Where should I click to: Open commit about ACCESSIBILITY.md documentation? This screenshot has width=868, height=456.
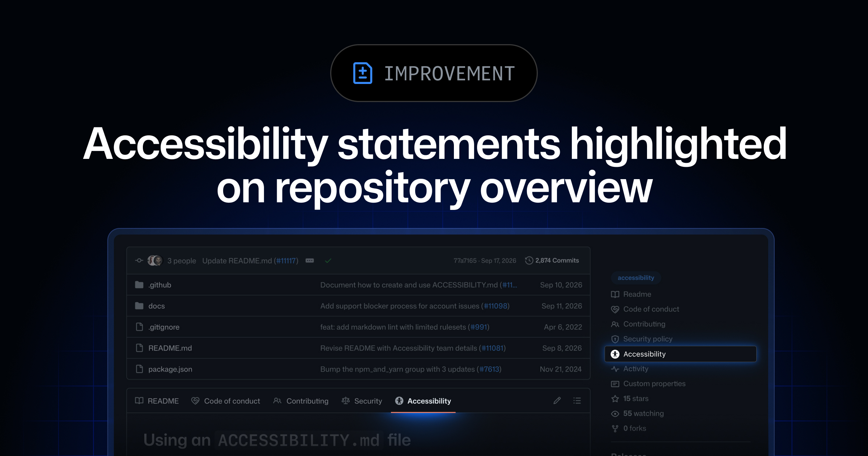[x=409, y=285]
